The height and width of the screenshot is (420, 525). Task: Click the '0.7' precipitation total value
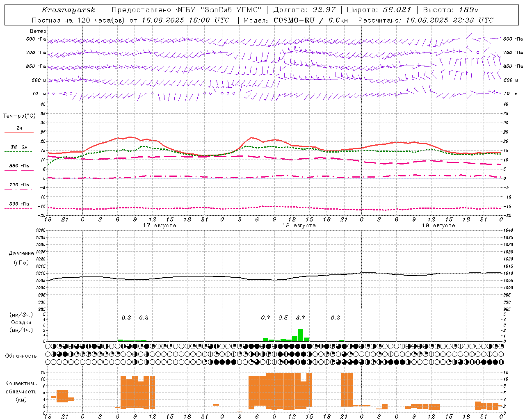point(266,317)
